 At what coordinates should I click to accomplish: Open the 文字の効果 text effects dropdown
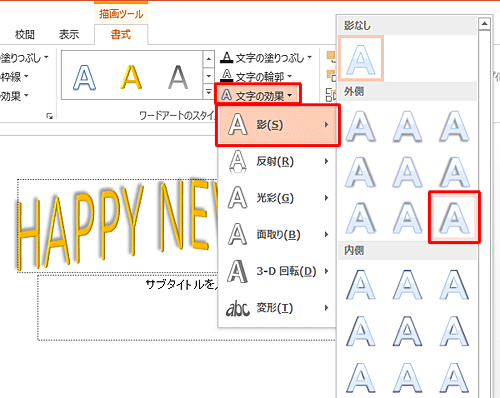pyautogui.click(x=258, y=96)
